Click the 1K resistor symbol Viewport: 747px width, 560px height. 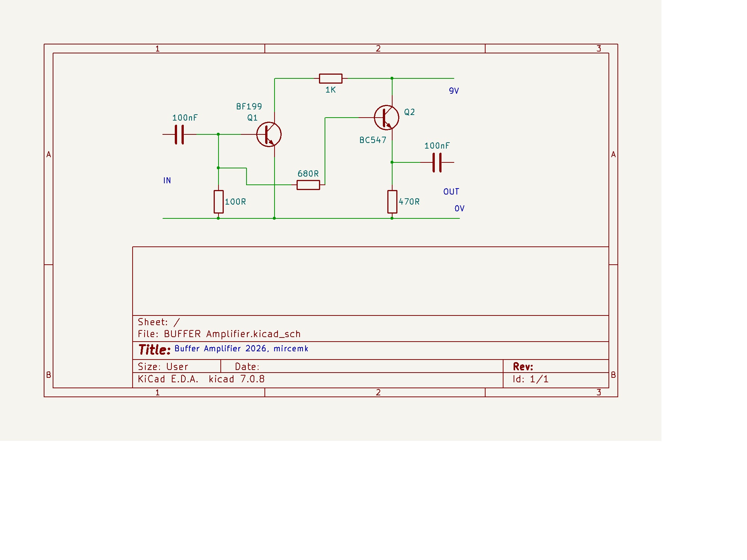coord(331,78)
